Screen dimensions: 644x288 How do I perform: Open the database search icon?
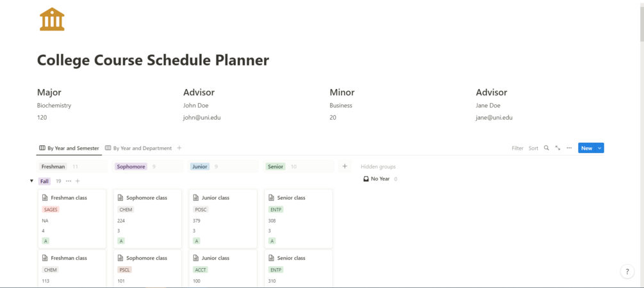(547, 148)
